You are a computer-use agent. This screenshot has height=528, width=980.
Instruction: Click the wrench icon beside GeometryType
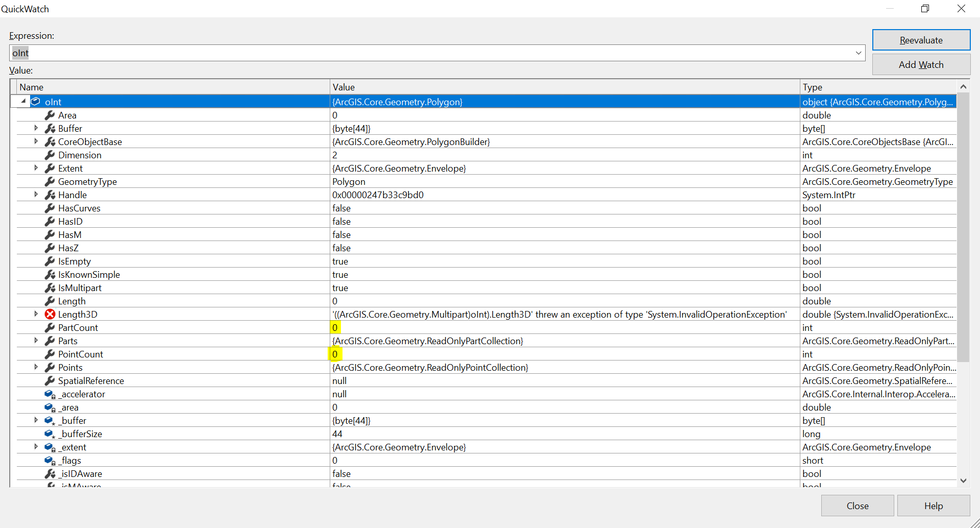[50, 182]
